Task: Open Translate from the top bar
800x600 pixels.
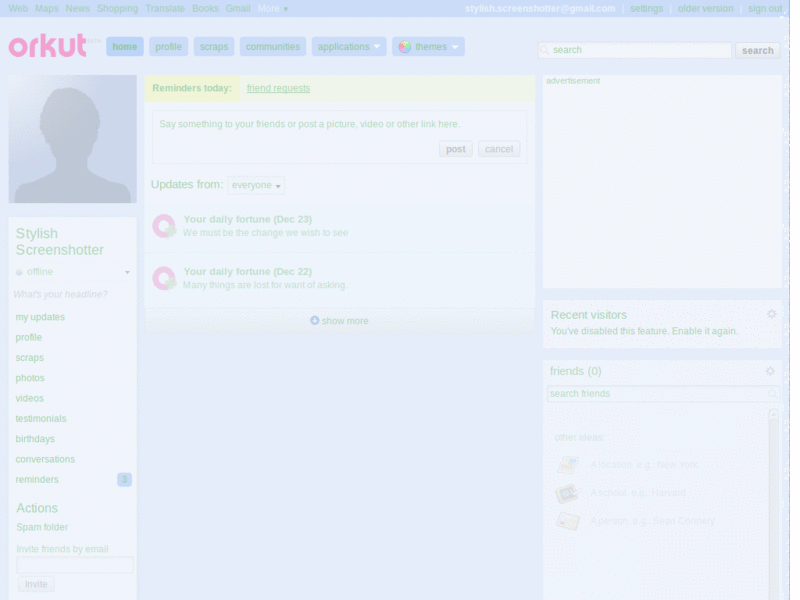Action: pos(165,9)
